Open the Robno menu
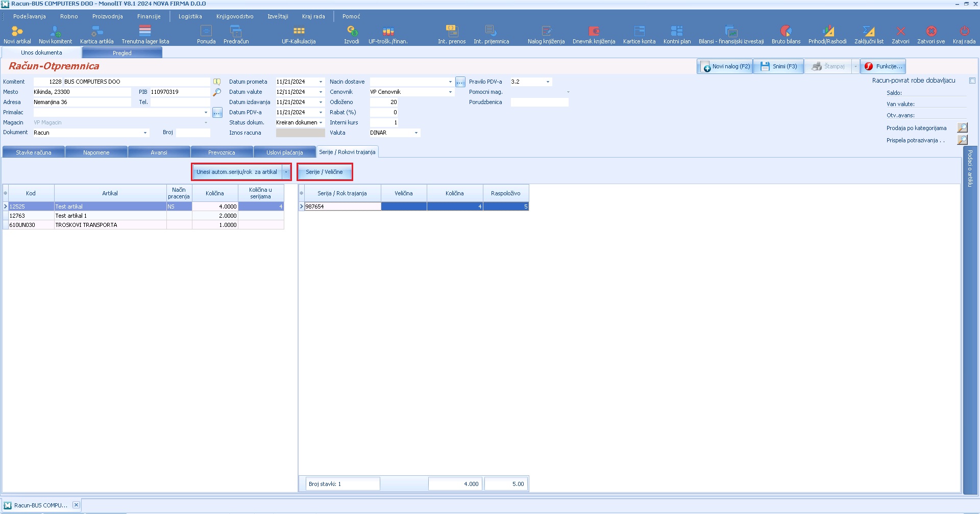This screenshot has width=980, height=514. [x=69, y=16]
